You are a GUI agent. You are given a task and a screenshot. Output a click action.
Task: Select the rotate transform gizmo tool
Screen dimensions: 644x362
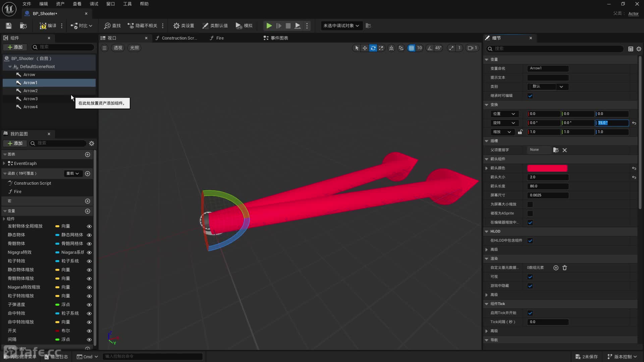(x=373, y=48)
